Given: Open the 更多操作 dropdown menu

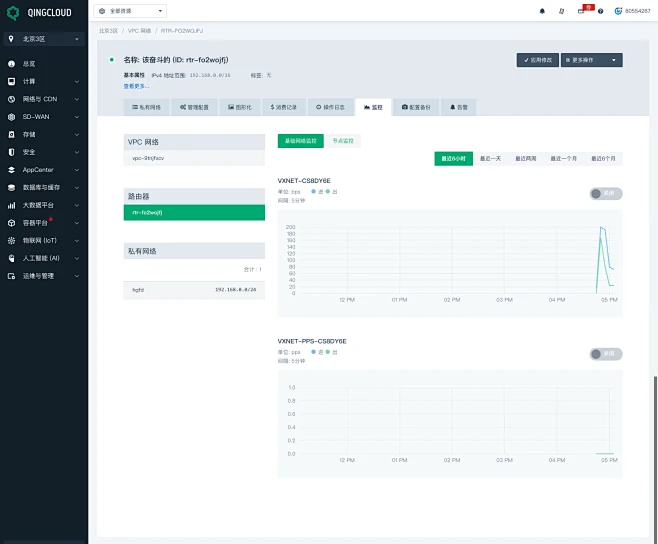Looking at the screenshot, I should point(591,60).
